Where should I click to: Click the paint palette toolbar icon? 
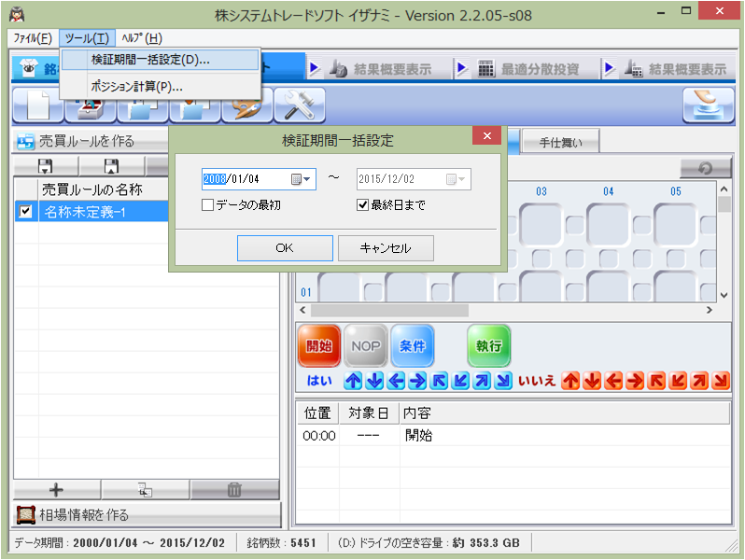[x=247, y=110]
